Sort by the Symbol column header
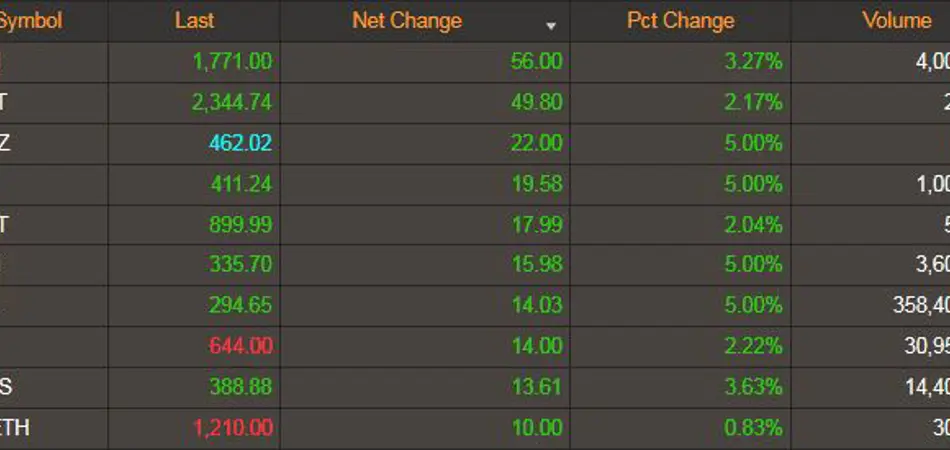Screen dimensions: 950x450 [x=30, y=20]
